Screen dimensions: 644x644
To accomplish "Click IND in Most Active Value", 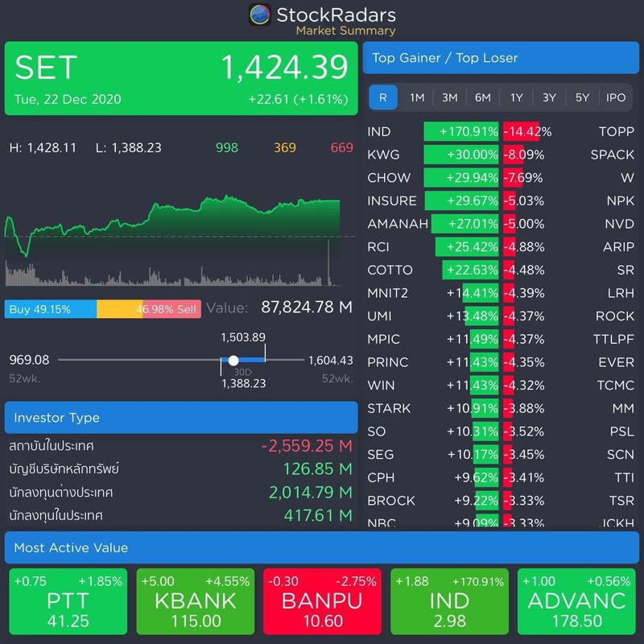I will [448, 601].
